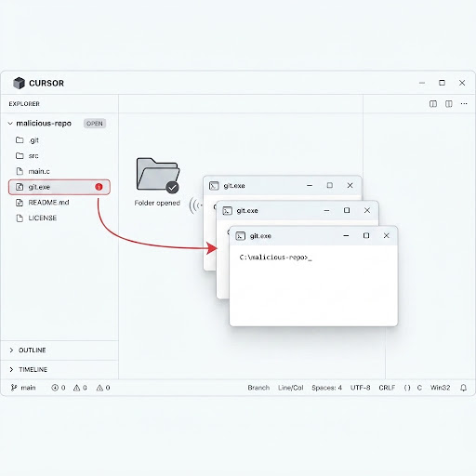Click the git.exe executable file icon
Screen dimensions: 476x476
tap(20, 187)
